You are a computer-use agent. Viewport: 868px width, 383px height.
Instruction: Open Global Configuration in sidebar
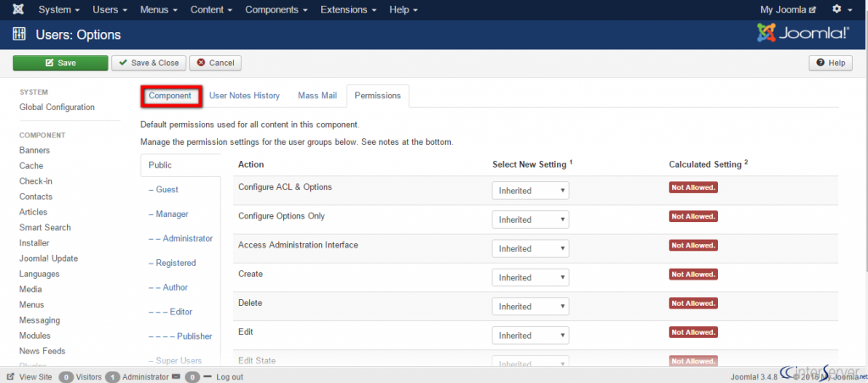(x=57, y=108)
